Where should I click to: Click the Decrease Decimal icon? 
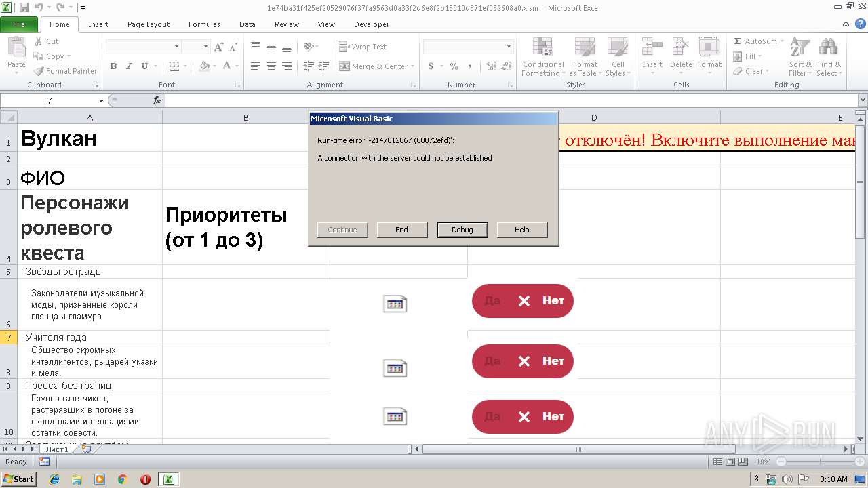[507, 66]
